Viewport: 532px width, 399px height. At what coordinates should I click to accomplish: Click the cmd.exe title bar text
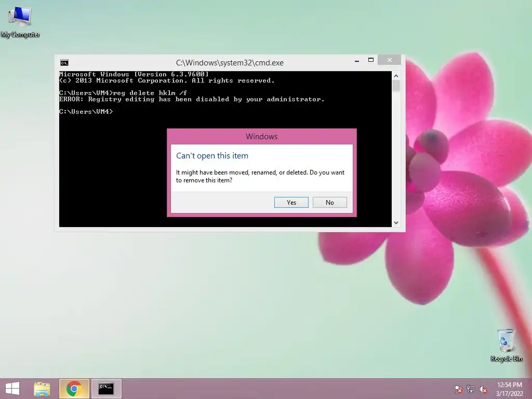[x=230, y=63]
